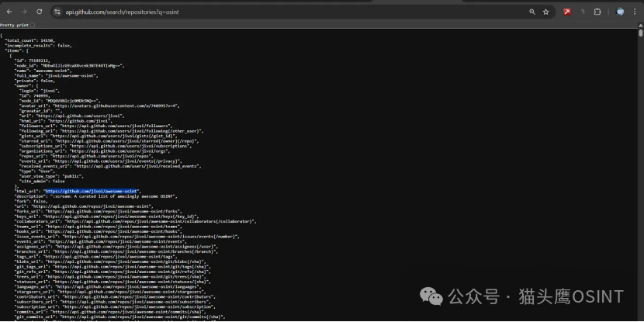This screenshot has width=644, height=322.
Task: Click the "statuses_url" line
Action: pyautogui.click(x=113, y=282)
